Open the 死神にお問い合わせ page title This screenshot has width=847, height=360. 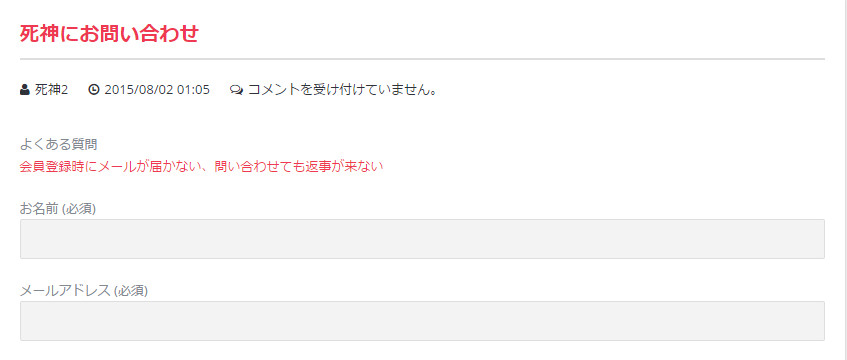tap(109, 34)
